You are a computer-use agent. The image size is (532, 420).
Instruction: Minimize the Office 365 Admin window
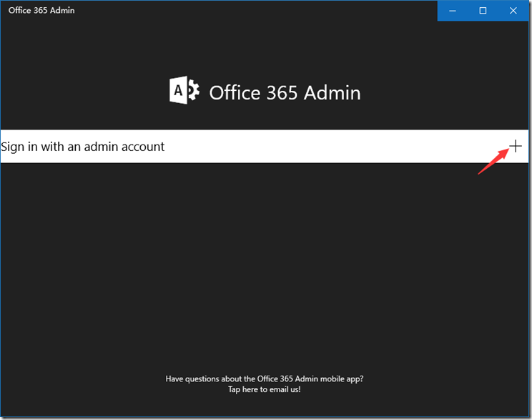tap(452, 11)
